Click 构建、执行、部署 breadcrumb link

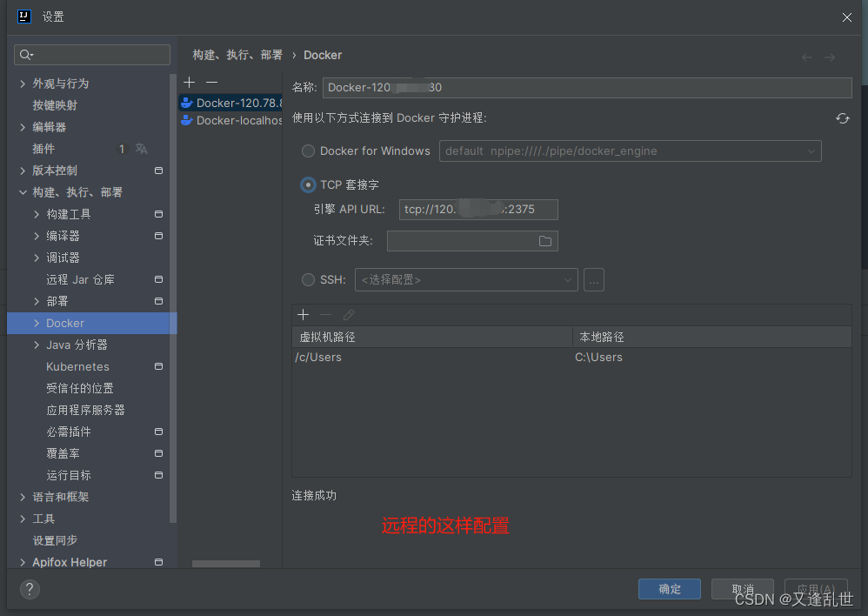(x=237, y=55)
